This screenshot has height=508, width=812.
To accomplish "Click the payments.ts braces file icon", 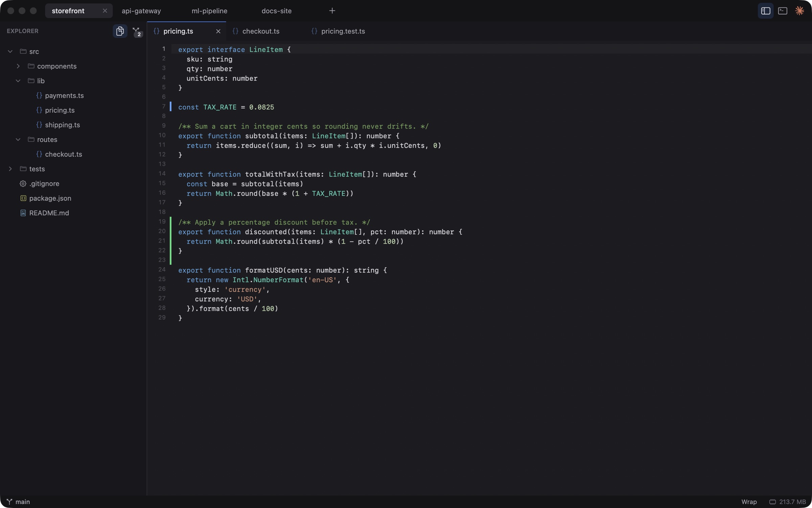I will point(39,96).
